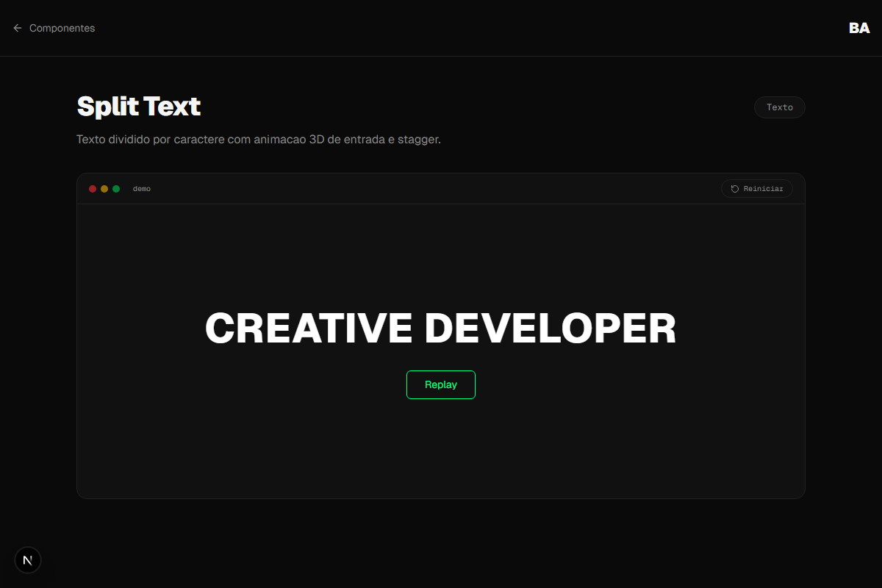Screen dimensions: 882x588
Task: Click the red traffic light dot on demo window
Action: [93, 188]
